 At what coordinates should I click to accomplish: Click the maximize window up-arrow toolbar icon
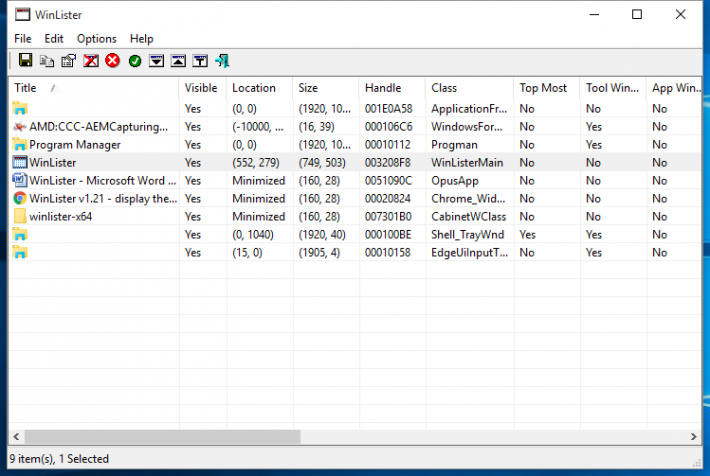pos(178,60)
